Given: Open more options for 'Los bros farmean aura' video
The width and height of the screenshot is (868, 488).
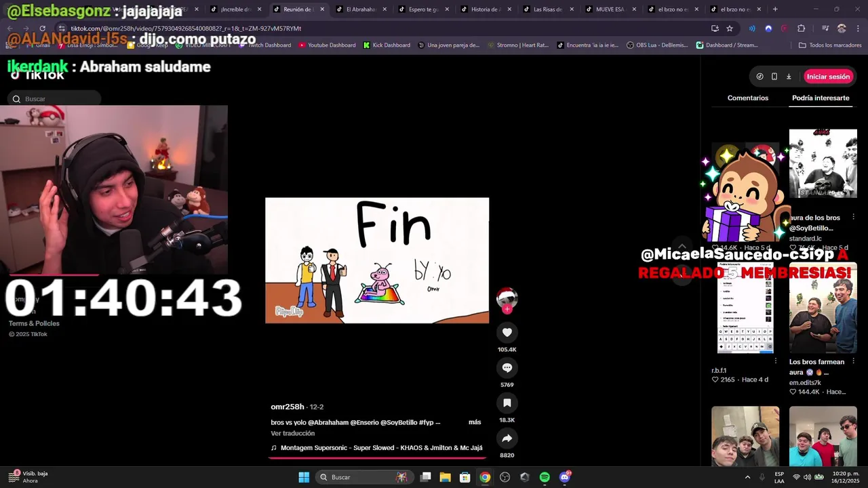Looking at the screenshot, I should tap(853, 362).
